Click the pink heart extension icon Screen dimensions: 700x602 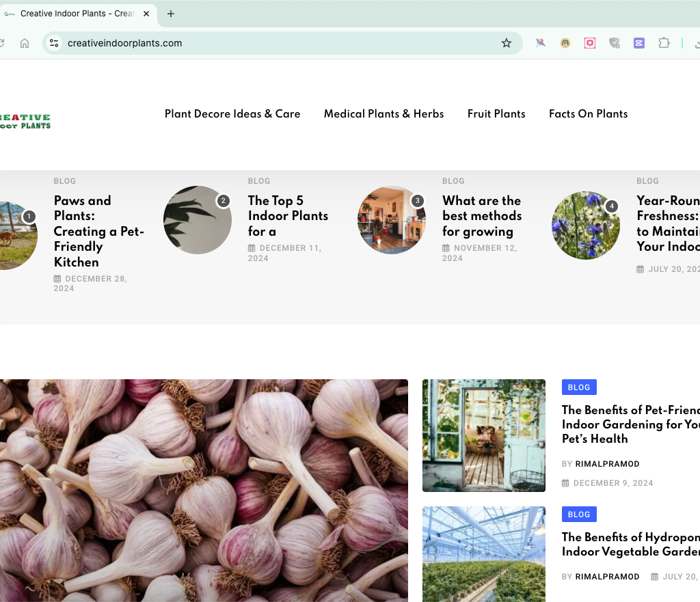click(590, 43)
